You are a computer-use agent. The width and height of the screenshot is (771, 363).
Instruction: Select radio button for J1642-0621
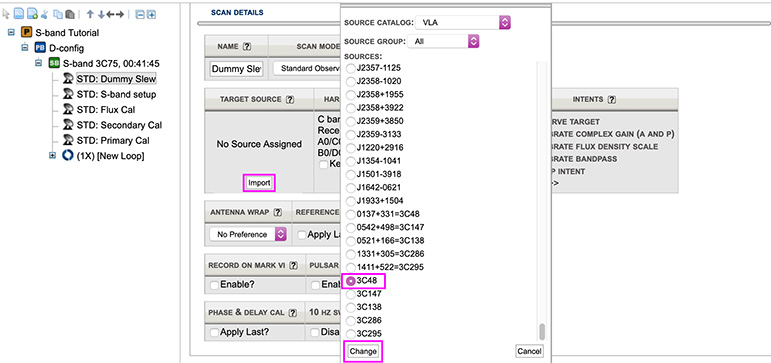[x=351, y=188]
